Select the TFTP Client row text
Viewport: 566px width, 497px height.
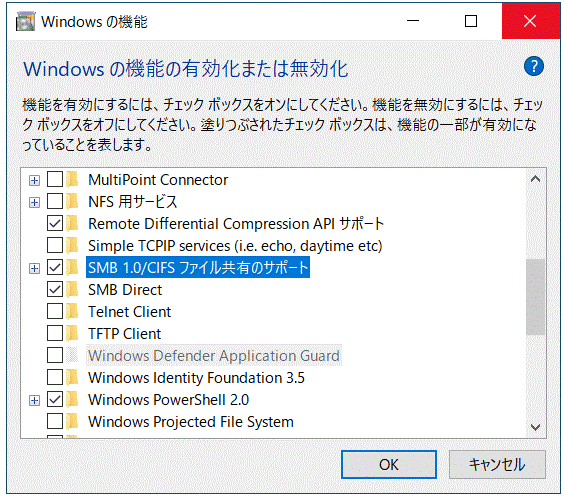tap(125, 334)
